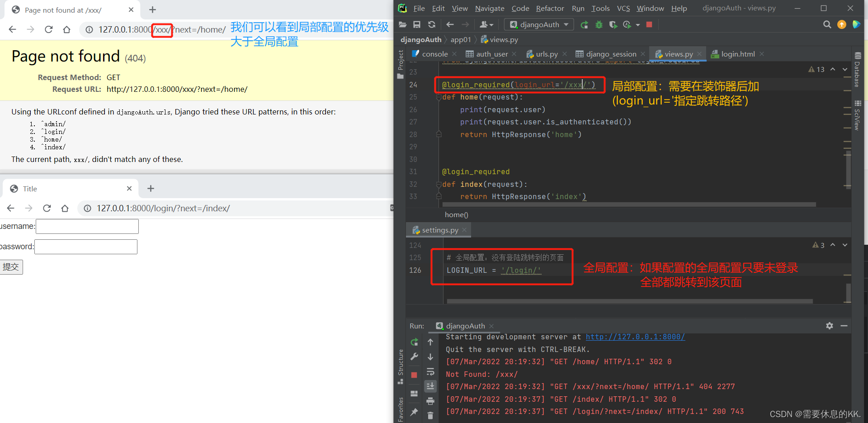This screenshot has width=868, height=423.
Task: Click the djangoAuth breadcrumb
Action: [421, 39]
